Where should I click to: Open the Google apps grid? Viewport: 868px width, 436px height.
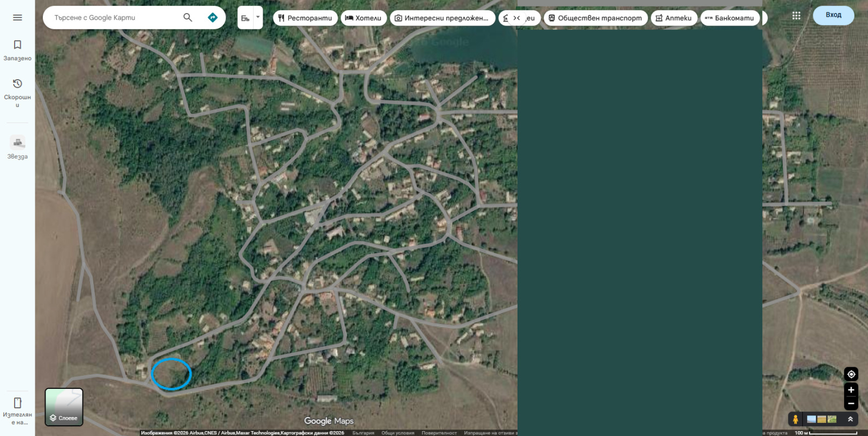(x=796, y=16)
